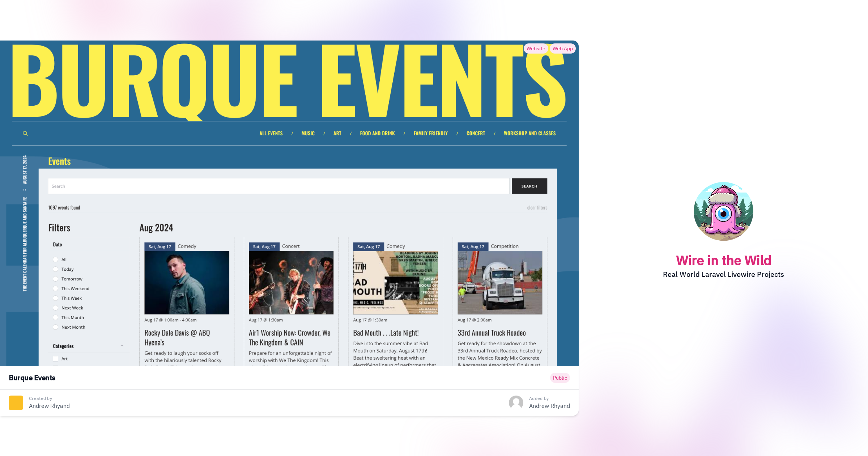Image resolution: width=868 pixels, height=456 pixels.
Task: Click Andrew Rhyand's avatar under Added by
Action: (516, 402)
